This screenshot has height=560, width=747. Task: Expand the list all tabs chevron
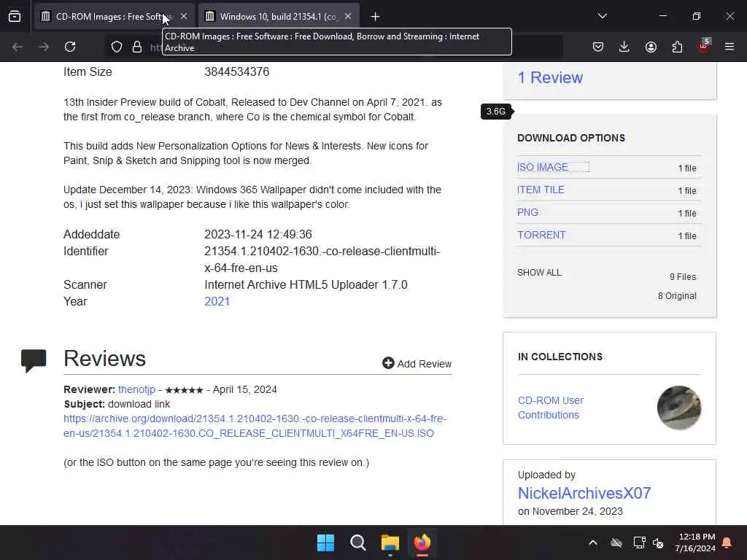(603, 16)
